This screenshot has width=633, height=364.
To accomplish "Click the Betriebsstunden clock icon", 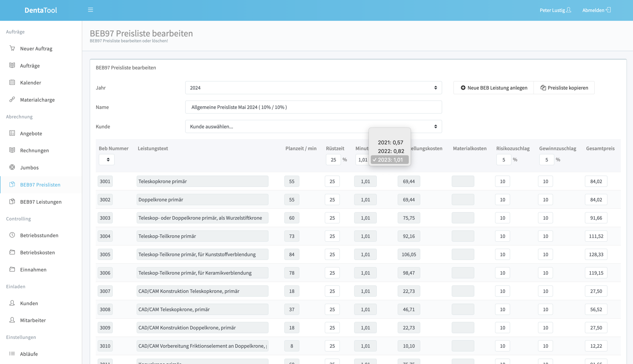I will click(12, 235).
